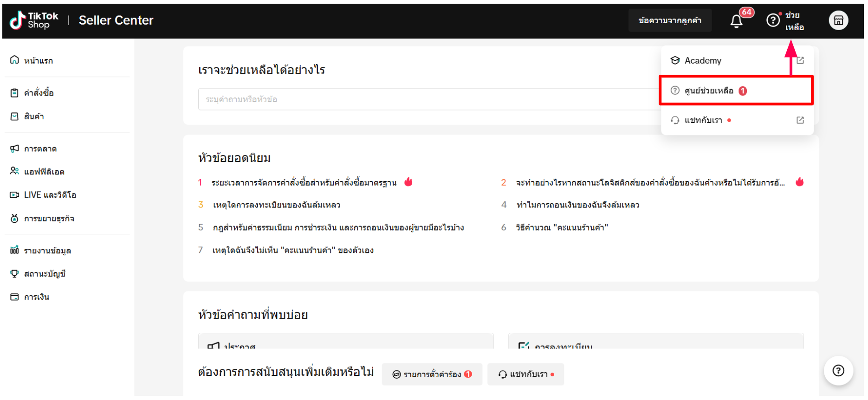
Task: Select ศูนย์ช่วยเหลือ from the help menu
Action: tap(709, 90)
